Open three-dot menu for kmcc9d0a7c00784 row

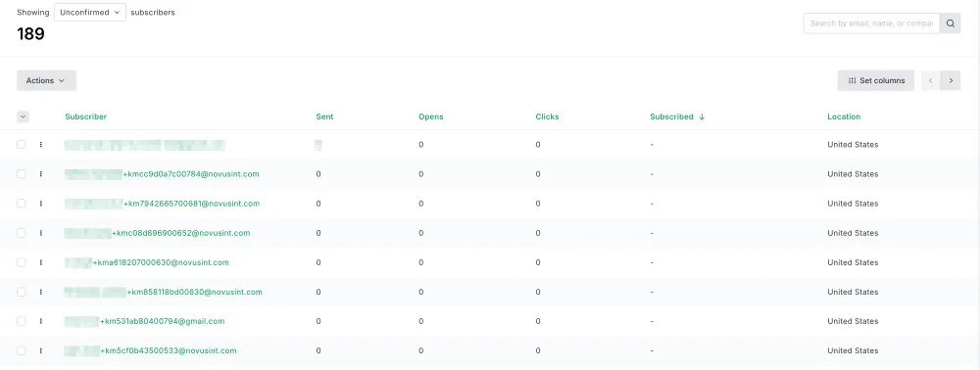click(40, 174)
